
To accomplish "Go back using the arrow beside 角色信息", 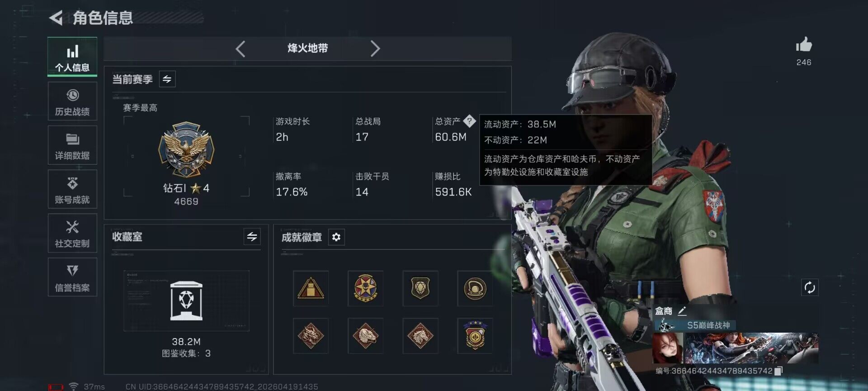I will (x=56, y=18).
